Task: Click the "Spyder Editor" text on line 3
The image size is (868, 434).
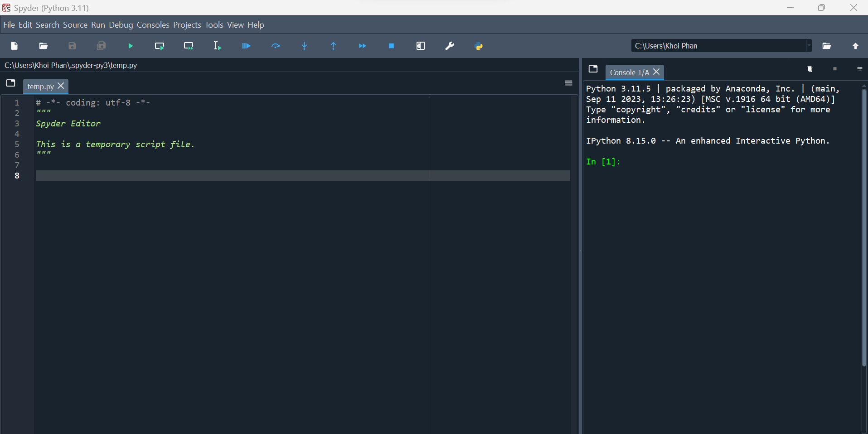Action: (68, 124)
